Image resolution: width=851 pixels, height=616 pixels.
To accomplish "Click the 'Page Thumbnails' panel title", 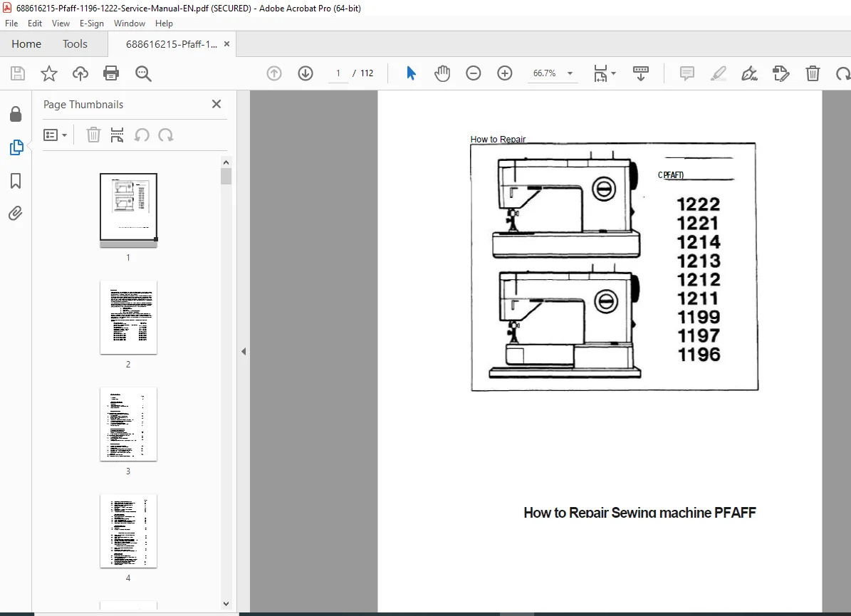I will (83, 104).
